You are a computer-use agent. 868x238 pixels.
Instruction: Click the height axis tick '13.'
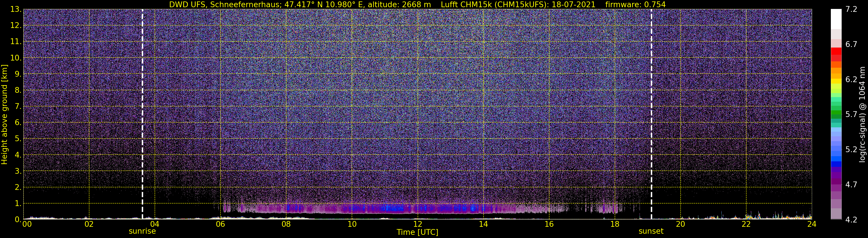coord(16,10)
